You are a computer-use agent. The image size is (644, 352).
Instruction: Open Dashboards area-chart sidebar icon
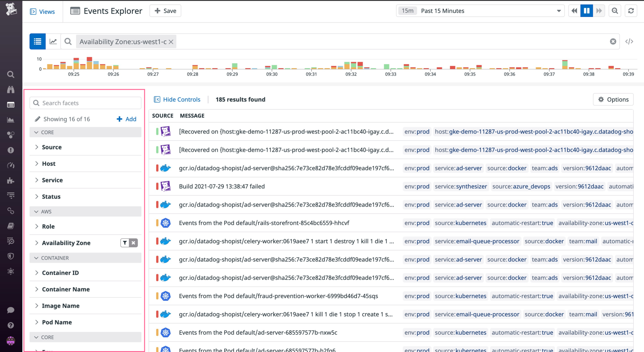click(x=11, y=120)
